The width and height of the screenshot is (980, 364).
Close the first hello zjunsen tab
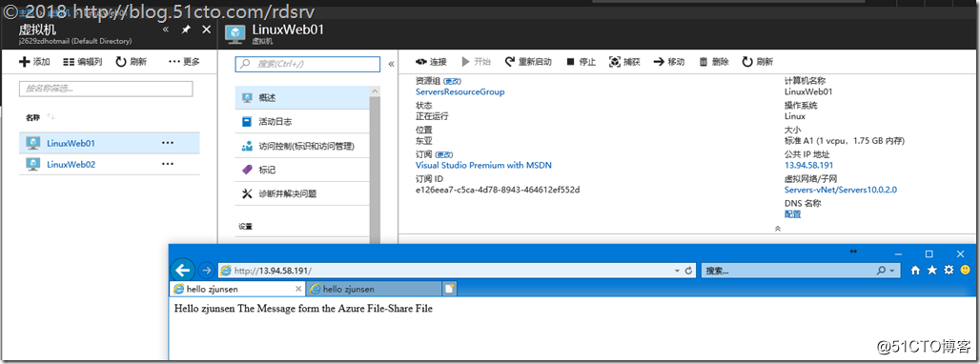tap(298, 289)
